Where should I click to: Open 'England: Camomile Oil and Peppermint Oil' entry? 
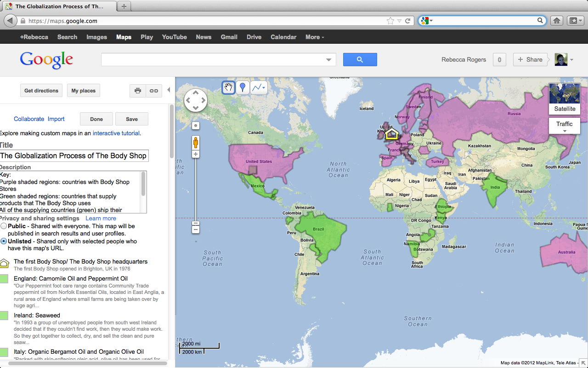tap(71, 278)
